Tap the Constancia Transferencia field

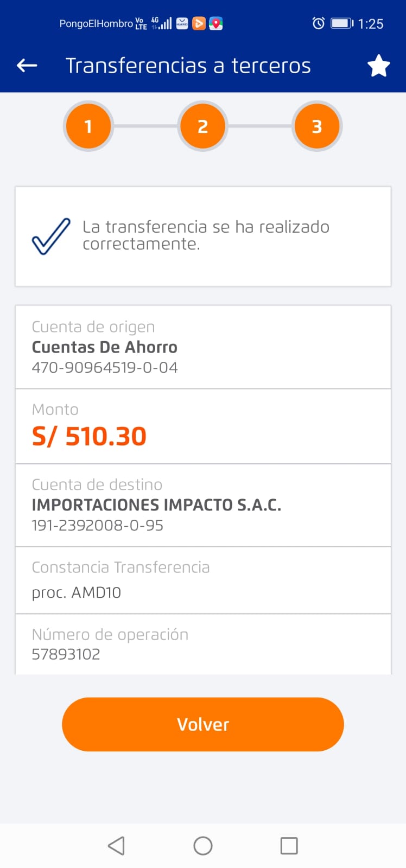coord(203,580)
